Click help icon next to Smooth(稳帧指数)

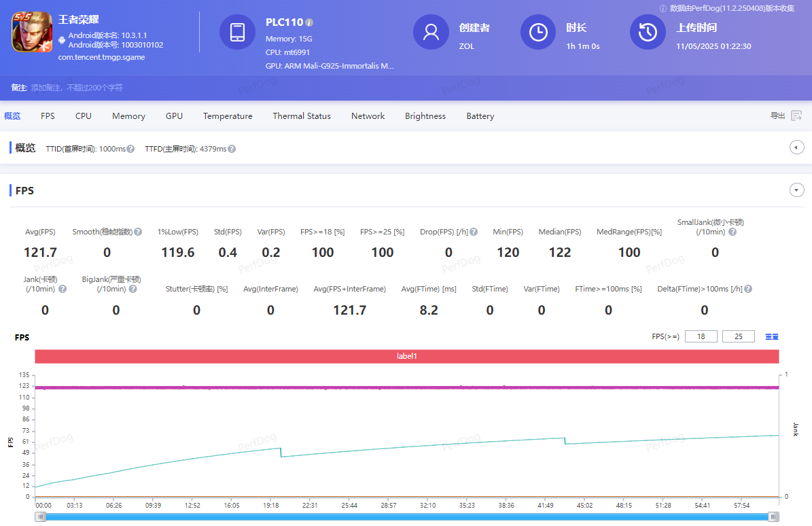click(138, 232)
